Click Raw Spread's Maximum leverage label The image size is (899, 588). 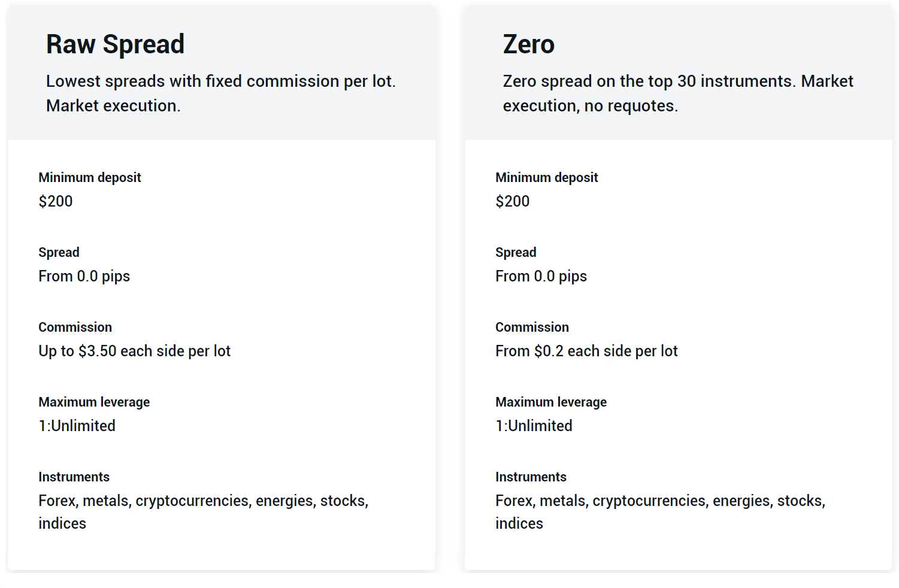[94, 402]
